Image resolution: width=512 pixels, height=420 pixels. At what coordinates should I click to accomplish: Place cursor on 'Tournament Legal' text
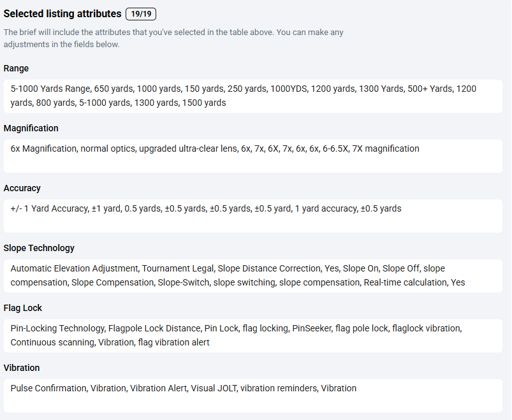coord(178,268)
